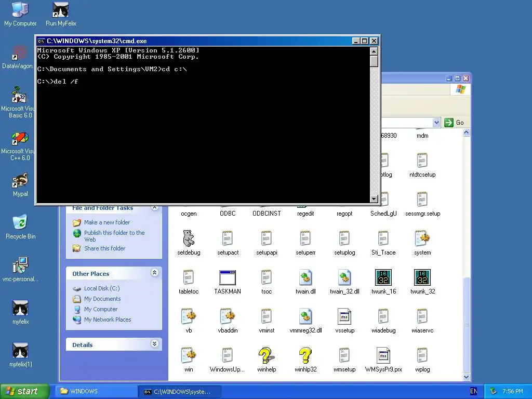
Task: Select the wiadebug file
Action: coord(383,320)
